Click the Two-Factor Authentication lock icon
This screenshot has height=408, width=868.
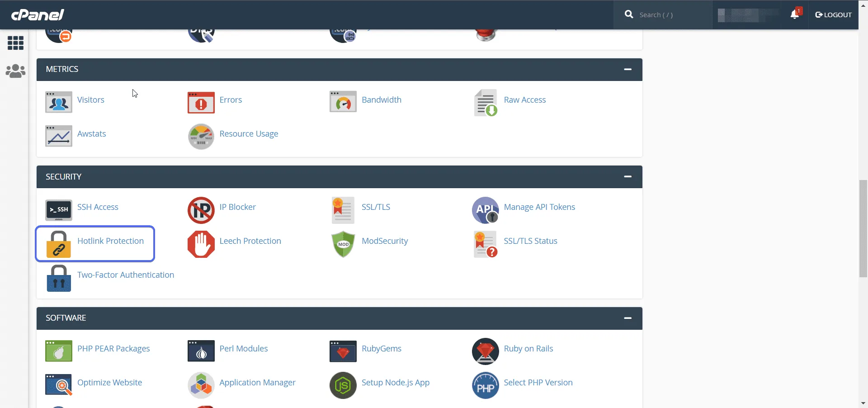[x=59, y=278]
